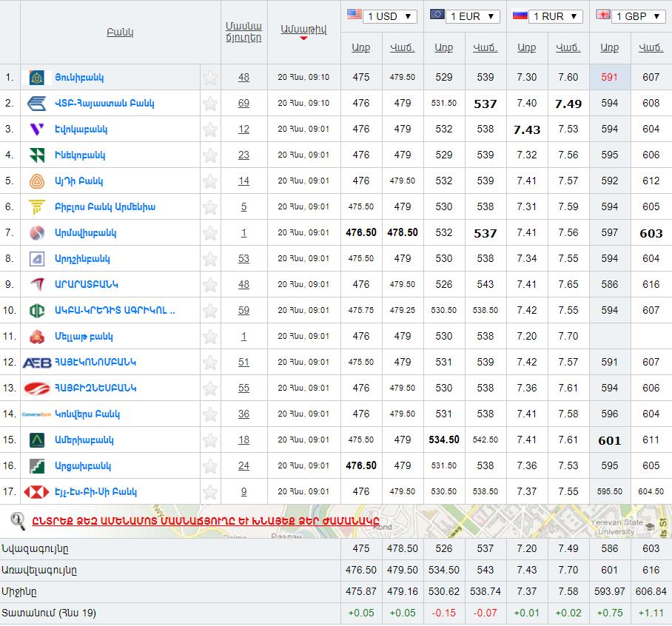The width and height of the screenshot is (672, 626).
Task: Click the Inecobank green logo icon
Action: 36,155
